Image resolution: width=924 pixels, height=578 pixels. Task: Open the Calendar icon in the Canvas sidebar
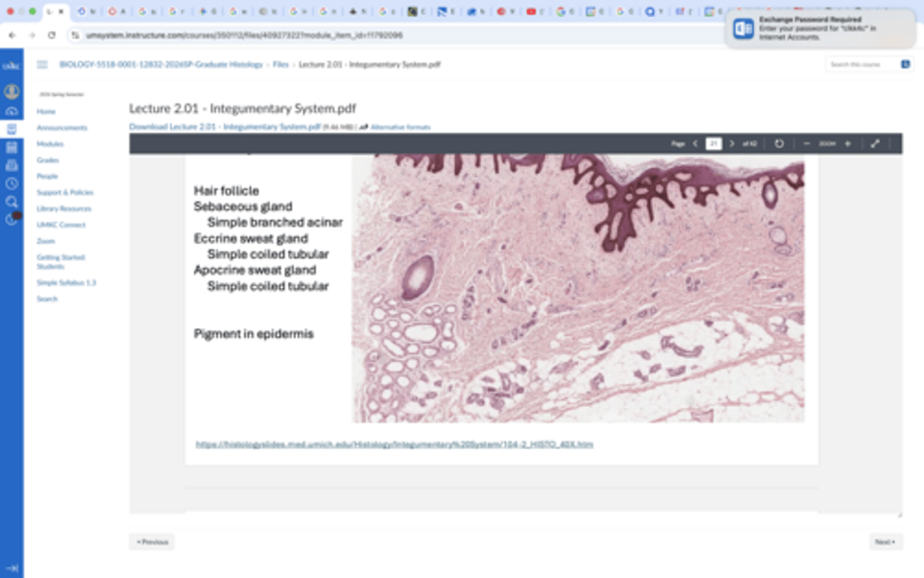[x=12, y=148]
